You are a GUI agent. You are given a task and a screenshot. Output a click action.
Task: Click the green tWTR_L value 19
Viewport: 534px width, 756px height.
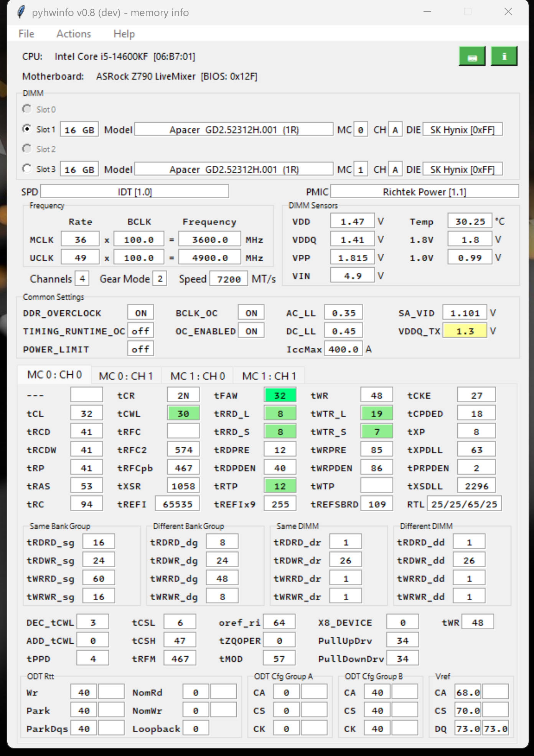pyautogui.click(x=377, y=413)
